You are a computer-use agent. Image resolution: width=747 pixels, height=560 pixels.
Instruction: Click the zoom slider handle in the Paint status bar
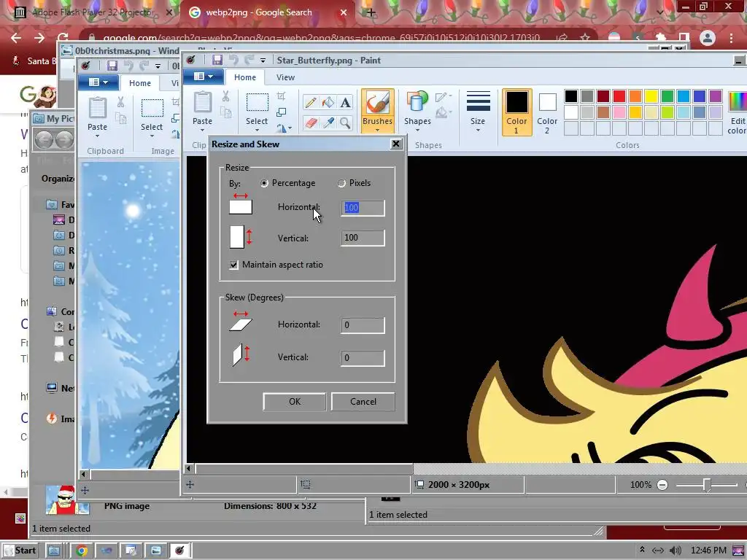point(707,485)
